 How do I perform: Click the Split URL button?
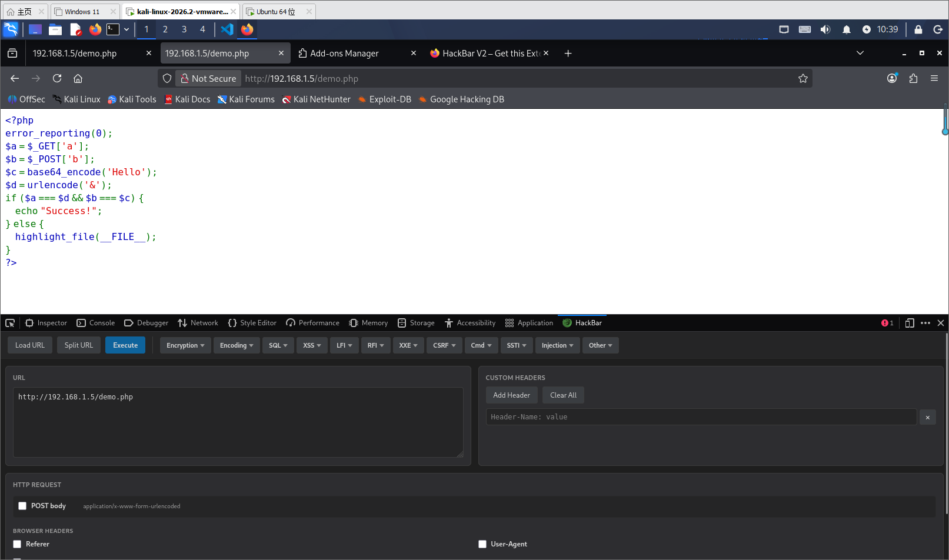pos(79,345)
